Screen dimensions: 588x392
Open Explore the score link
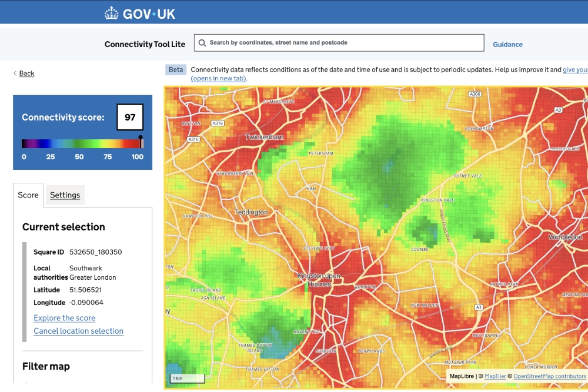pos(64,318)
